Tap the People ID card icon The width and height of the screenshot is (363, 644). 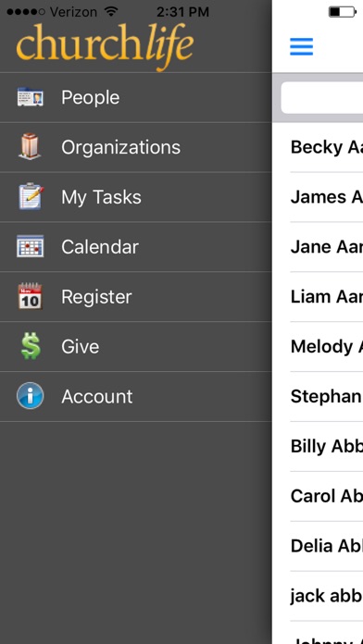point(30,97)
